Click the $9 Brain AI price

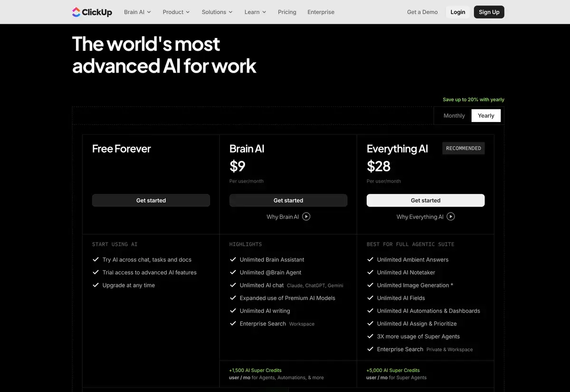237,166
